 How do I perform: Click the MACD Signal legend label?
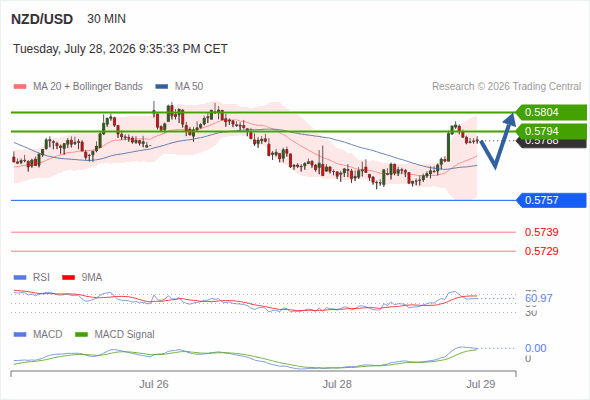point(125,334)
